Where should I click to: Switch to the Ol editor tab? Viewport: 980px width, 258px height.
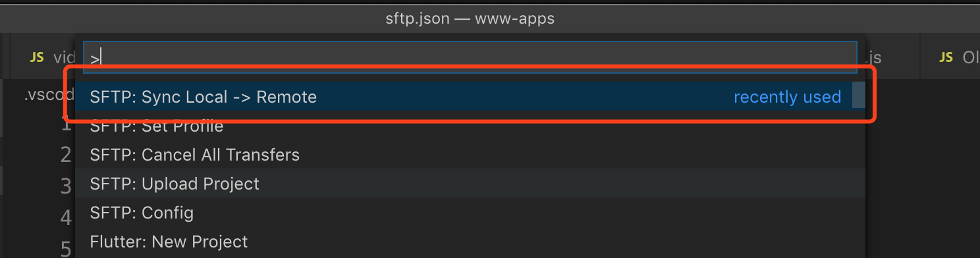click(955, 57)
